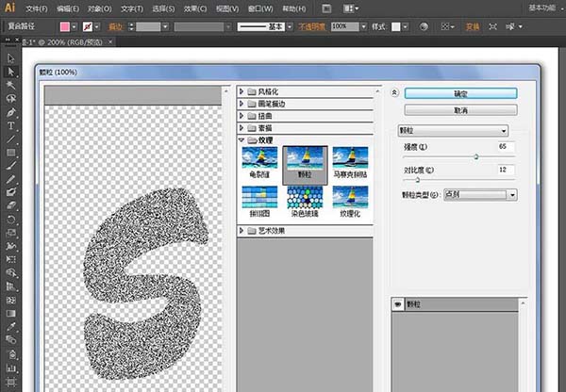The height and width of the screenshot is (392, 566).
Task: Expand the 素描 filter folder
Action: [241, 128]
